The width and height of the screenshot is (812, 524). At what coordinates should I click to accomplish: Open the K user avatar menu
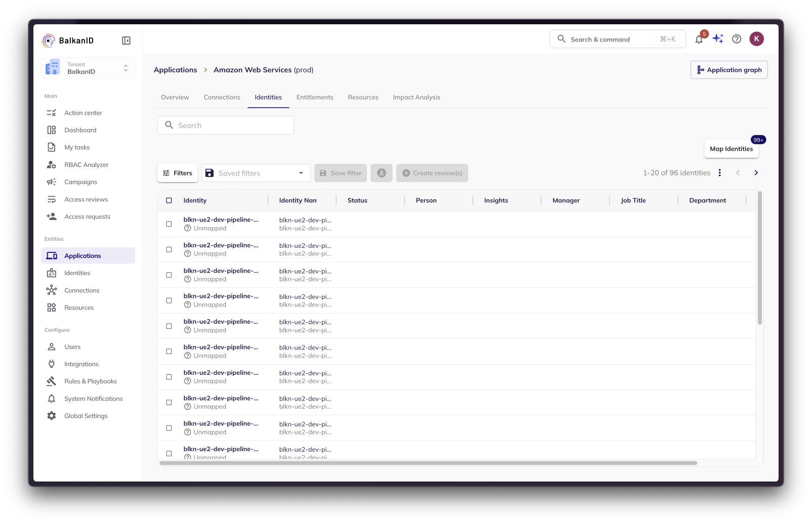pyautogui.click(x=756, y=39)
